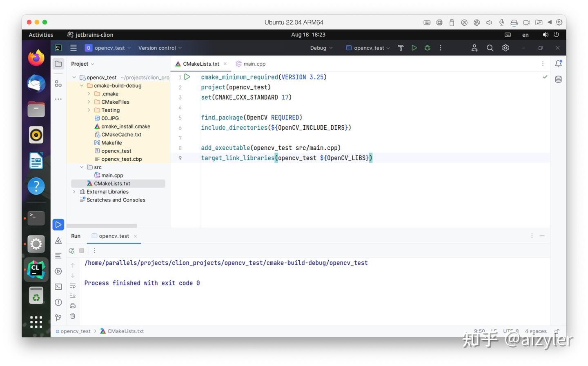The image size is (588, 366).
Task: Open the Notifications bell icon
Action: (x=558, y=64)
